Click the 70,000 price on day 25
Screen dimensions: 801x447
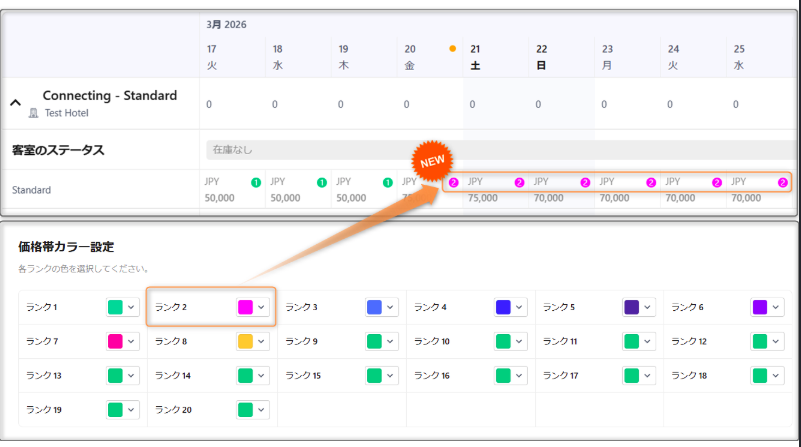746,198
